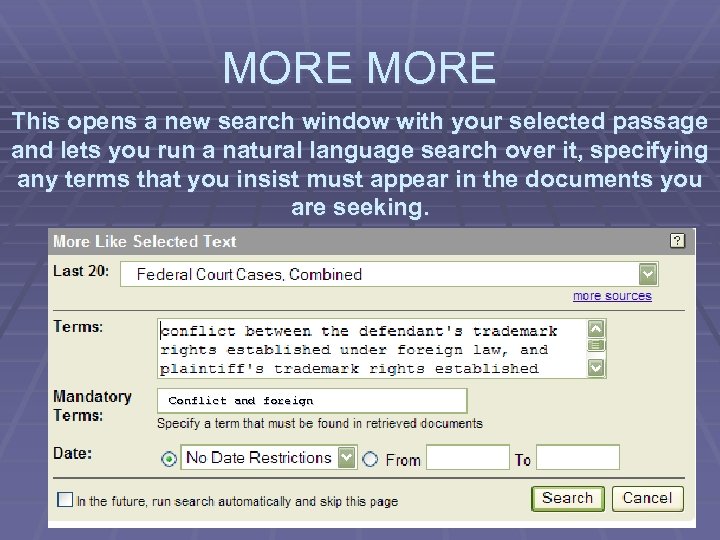Select the From date range radio button

click(x=370, y=459)
